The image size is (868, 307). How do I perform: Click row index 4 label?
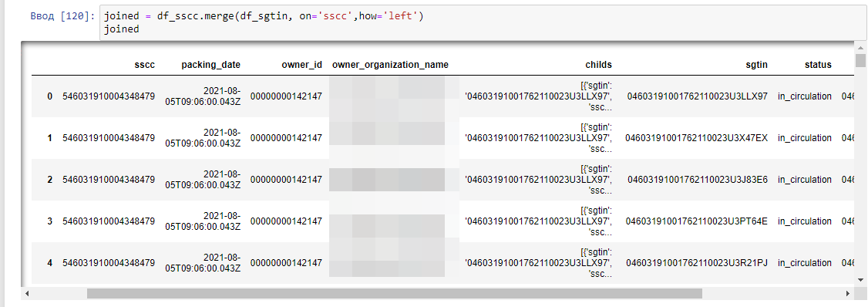[x=50, y=263]
